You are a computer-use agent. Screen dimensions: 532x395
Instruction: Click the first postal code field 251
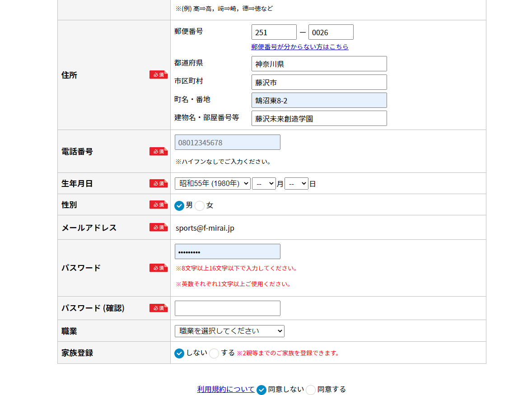pos(274,32)
